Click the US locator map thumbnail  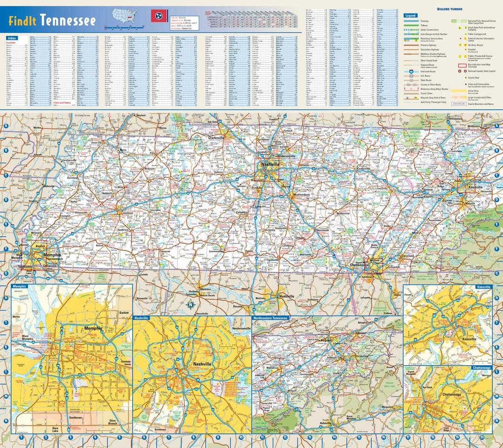123,19
